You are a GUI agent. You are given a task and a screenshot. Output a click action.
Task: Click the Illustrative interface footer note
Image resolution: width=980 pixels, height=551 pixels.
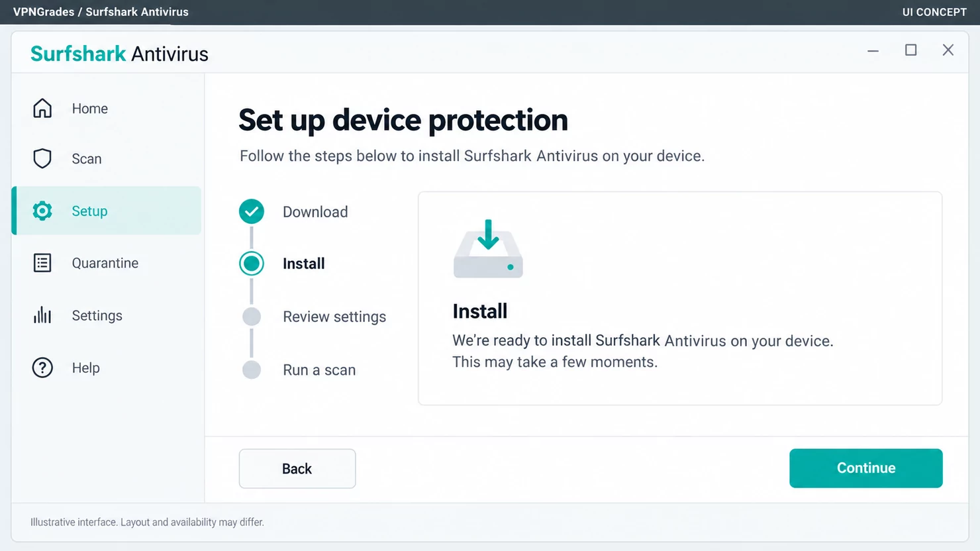[x=147, y=523]
